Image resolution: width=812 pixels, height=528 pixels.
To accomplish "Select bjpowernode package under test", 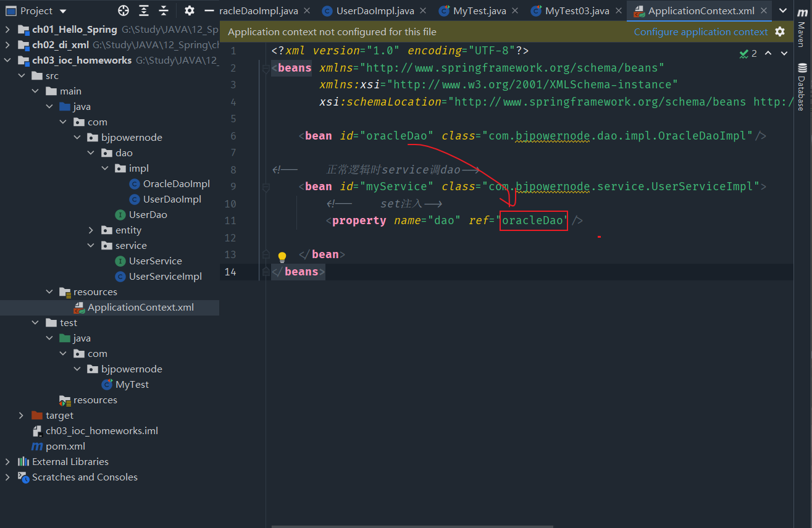I will tap(132, 369).
